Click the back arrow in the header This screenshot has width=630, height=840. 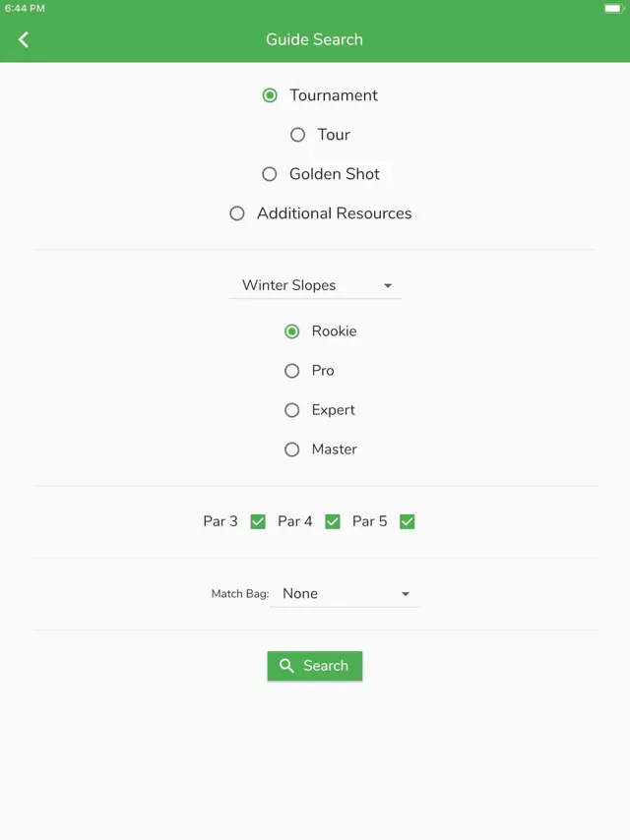click(x=23, y=39)
